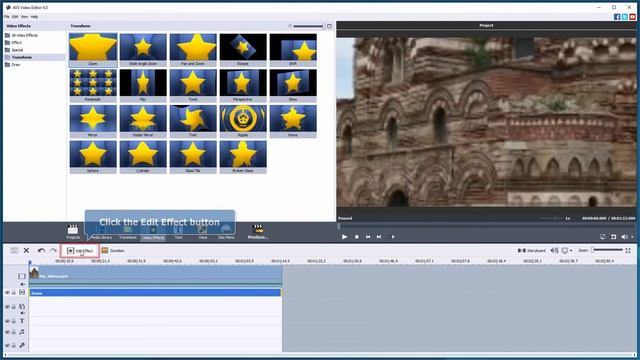Screen dimensions: 640x360
Task: Select the Shift effect thumbnail
Action: click(293, 50)
